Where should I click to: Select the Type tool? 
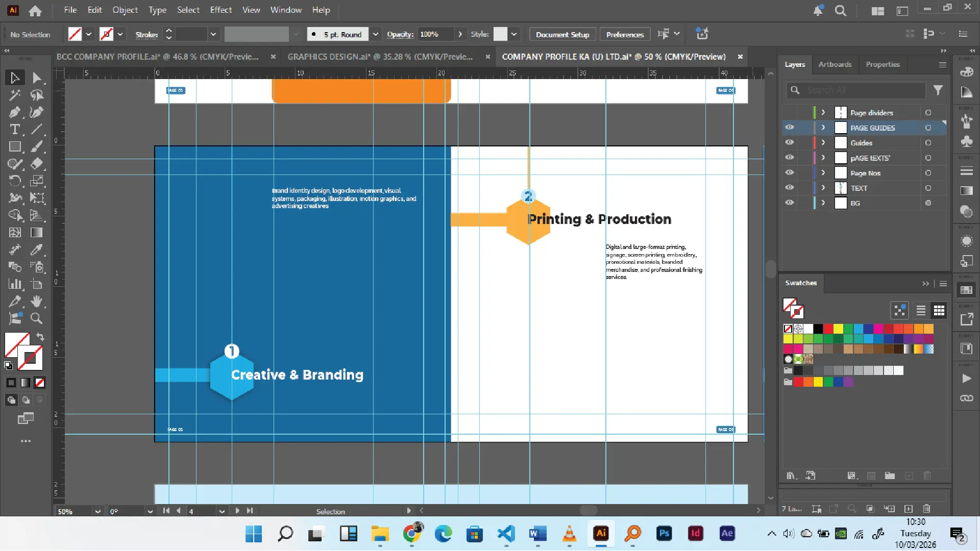click(x=15, y=130)
